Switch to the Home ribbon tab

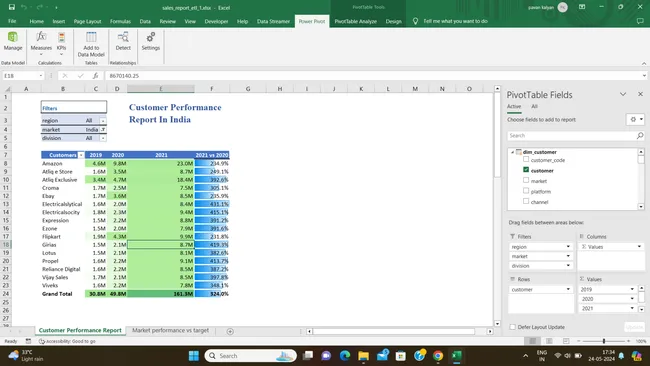point(36,21)
